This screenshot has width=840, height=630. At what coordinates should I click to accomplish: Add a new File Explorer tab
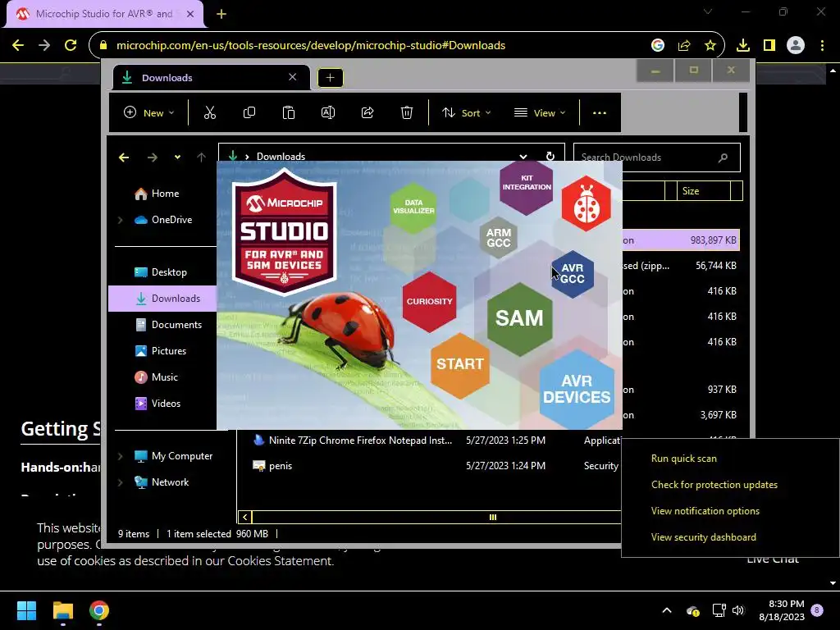click(x=330, y=78)
